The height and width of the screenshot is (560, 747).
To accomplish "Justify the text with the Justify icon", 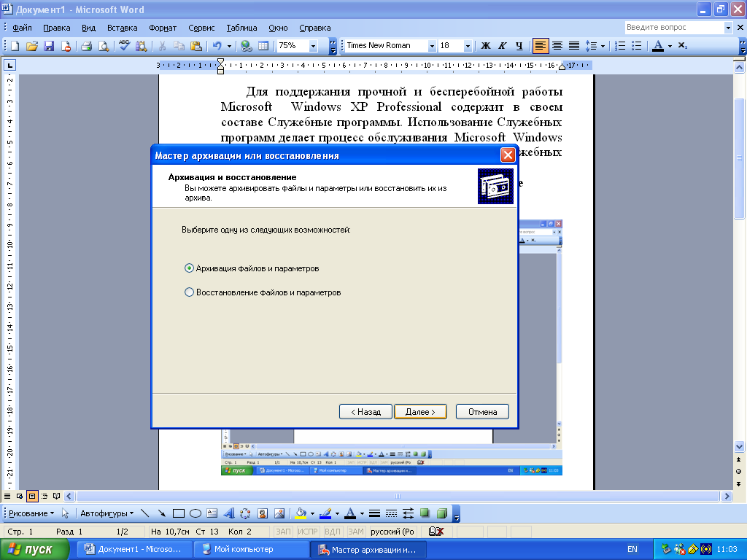I will 574,46.
